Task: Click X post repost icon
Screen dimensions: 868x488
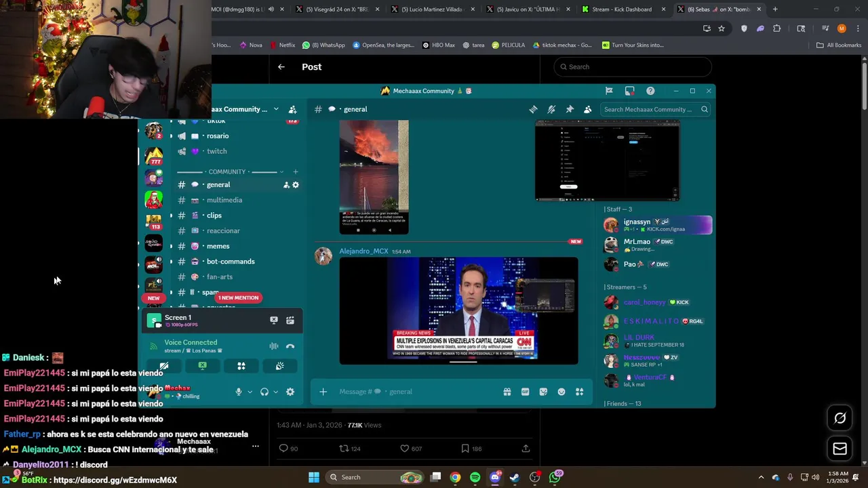Action: coord(344,448)
